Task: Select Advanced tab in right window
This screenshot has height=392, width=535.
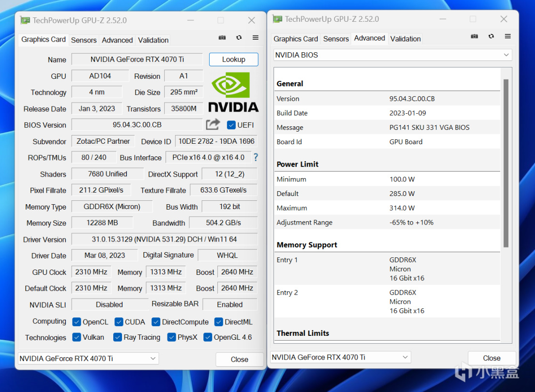Action: point(369,38)
